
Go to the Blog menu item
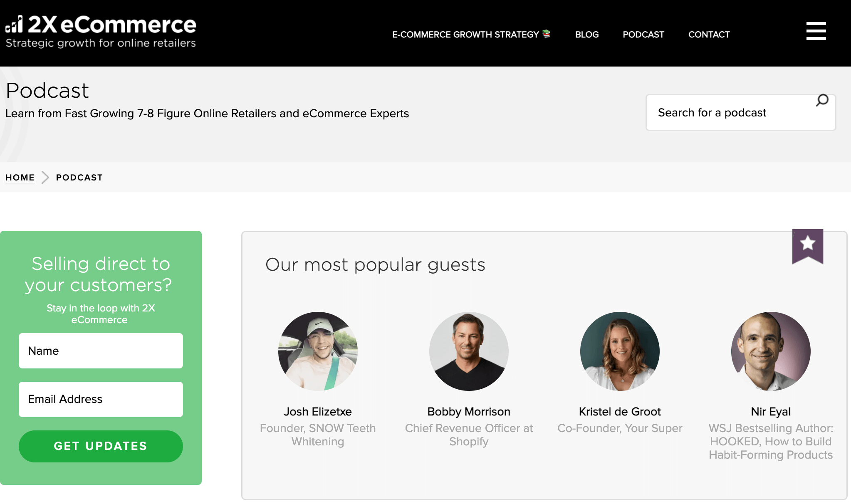[x=587, y=35]
